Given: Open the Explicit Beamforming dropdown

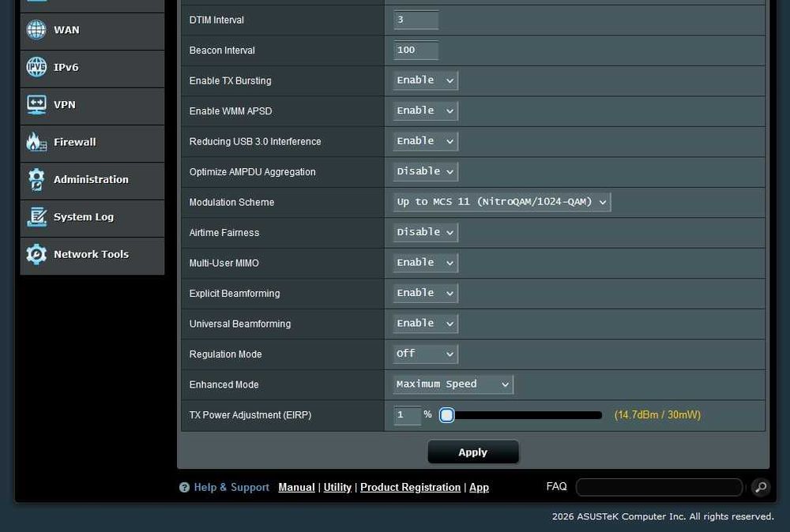Looking at the screenshot, I should pyautogui.click(x=425, y=293).
